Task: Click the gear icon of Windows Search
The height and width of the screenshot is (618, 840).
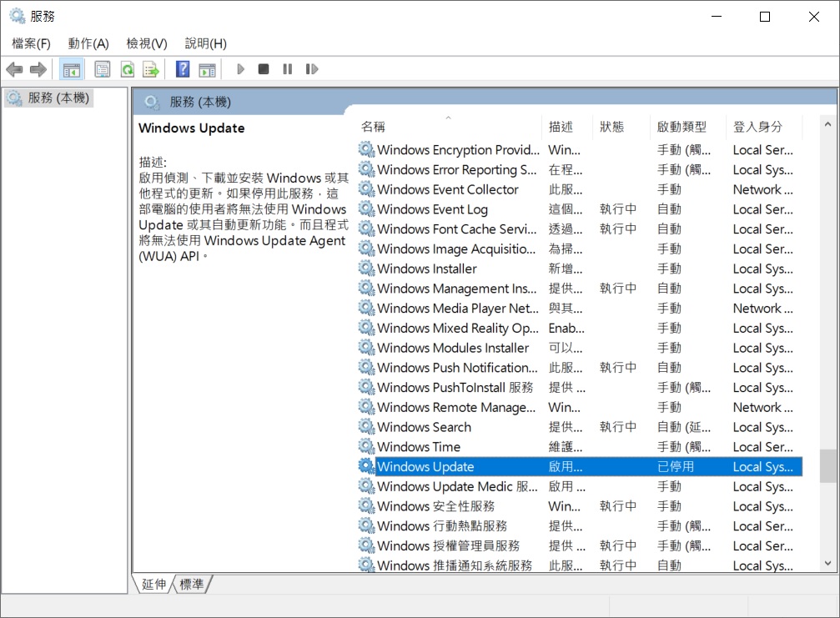Action: [366, 426]
